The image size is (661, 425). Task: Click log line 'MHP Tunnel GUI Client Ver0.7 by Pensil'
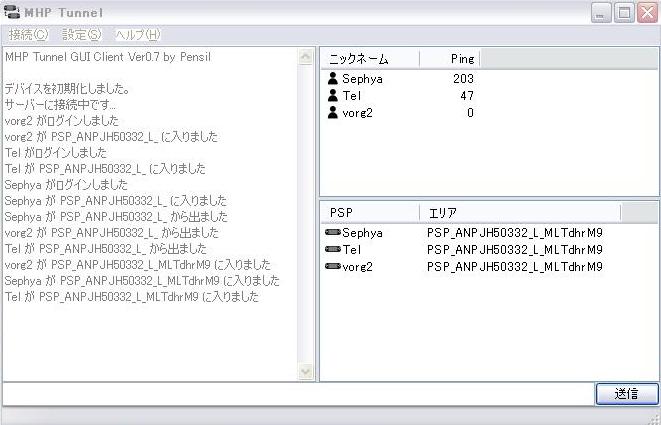[x=108, y=57]
